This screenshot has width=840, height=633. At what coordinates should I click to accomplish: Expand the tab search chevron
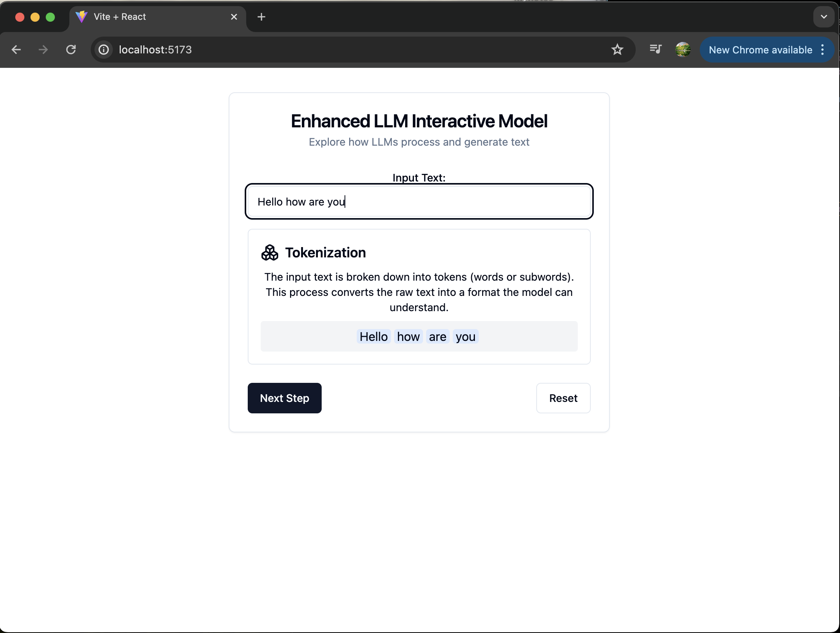tap(824, 17)
